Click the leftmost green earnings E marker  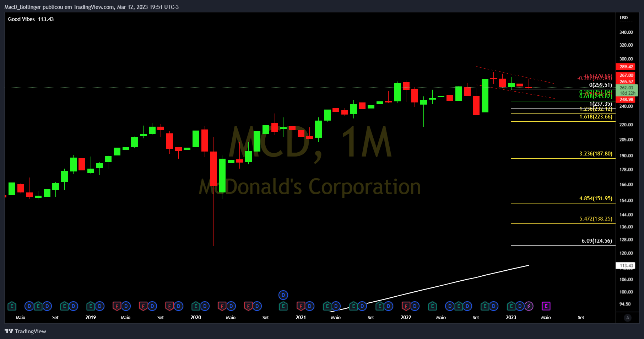coord(12,306)
